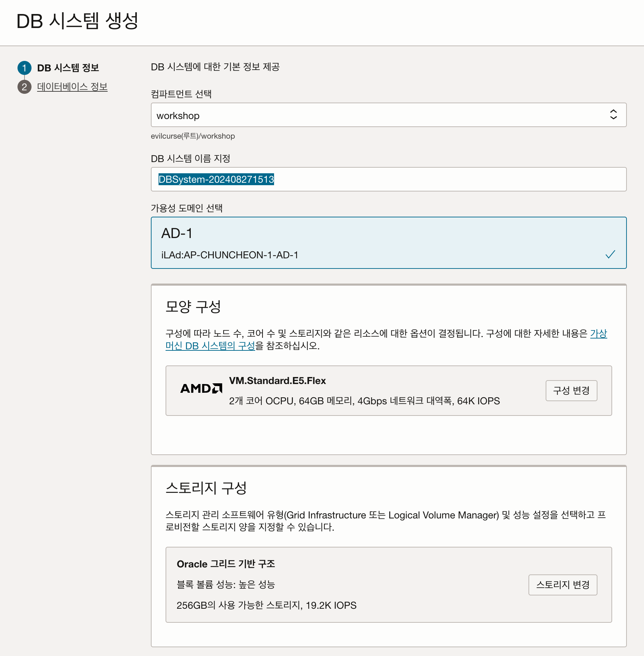644x656 pixels.
Task: Click the AMD logo icon
Action: coord(201,389)
